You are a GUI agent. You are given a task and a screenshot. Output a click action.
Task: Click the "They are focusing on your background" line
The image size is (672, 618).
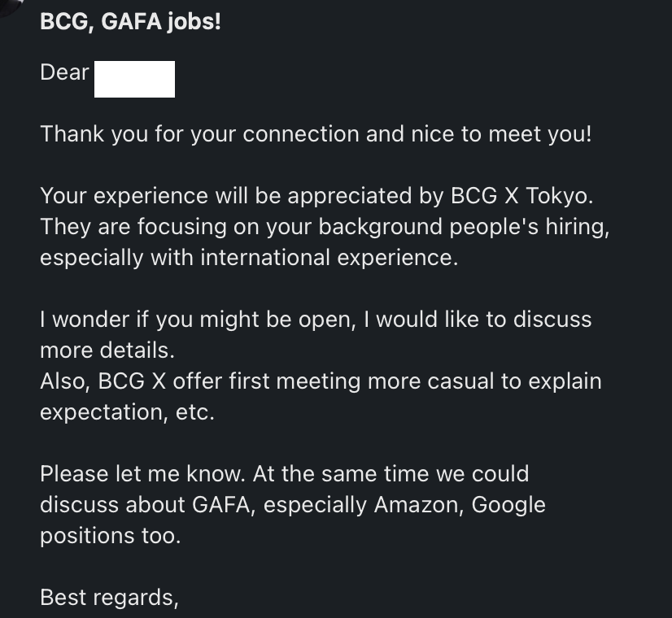pyautogui.click(x=325, y=227)
